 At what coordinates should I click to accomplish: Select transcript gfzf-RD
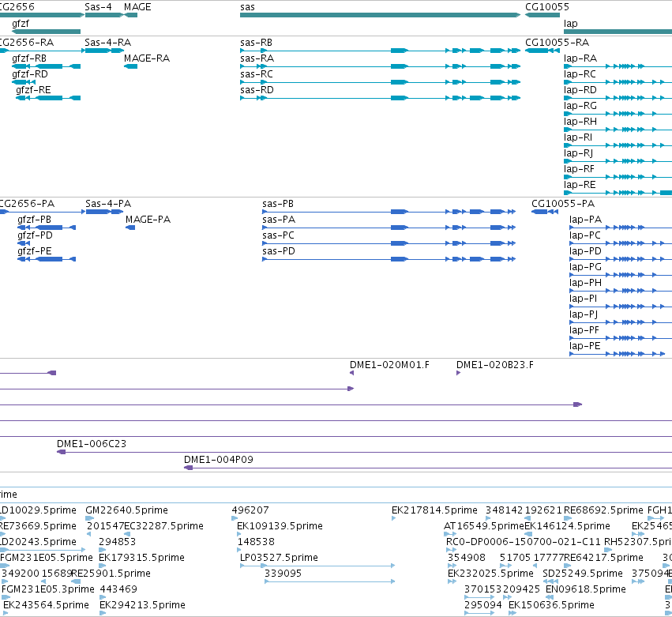point(24,82)
